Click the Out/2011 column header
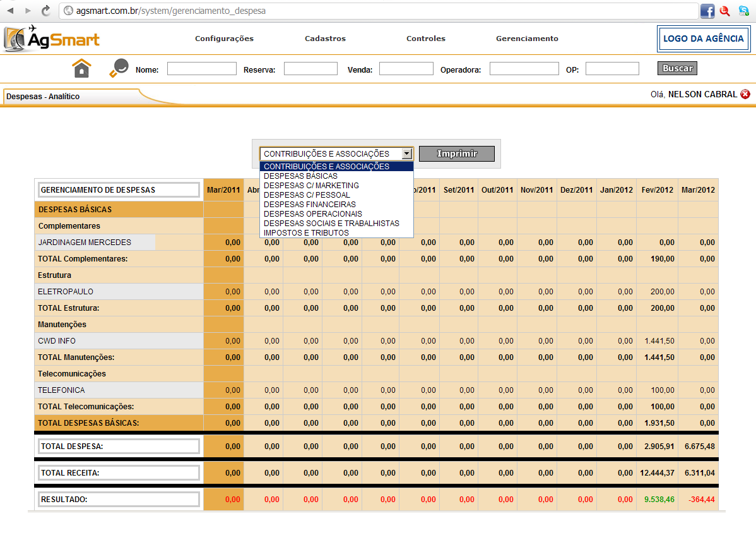The height and width of the screenshot is (552, 756). coord(497,190)
